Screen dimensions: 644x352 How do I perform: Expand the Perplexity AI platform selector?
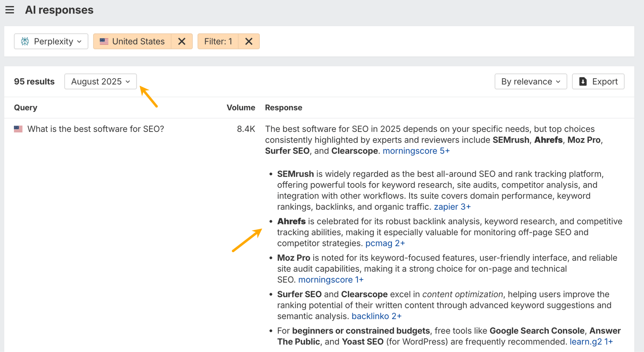coord(51,41)
